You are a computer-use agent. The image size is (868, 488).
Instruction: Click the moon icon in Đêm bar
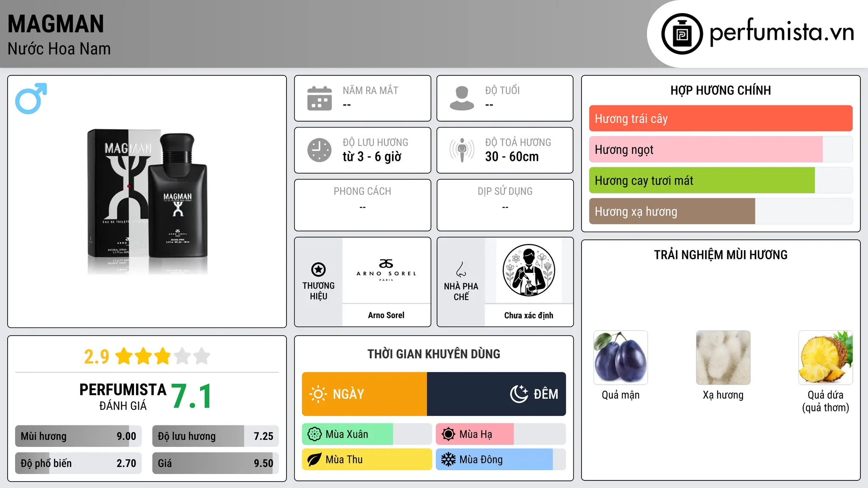tap(519, 394)
